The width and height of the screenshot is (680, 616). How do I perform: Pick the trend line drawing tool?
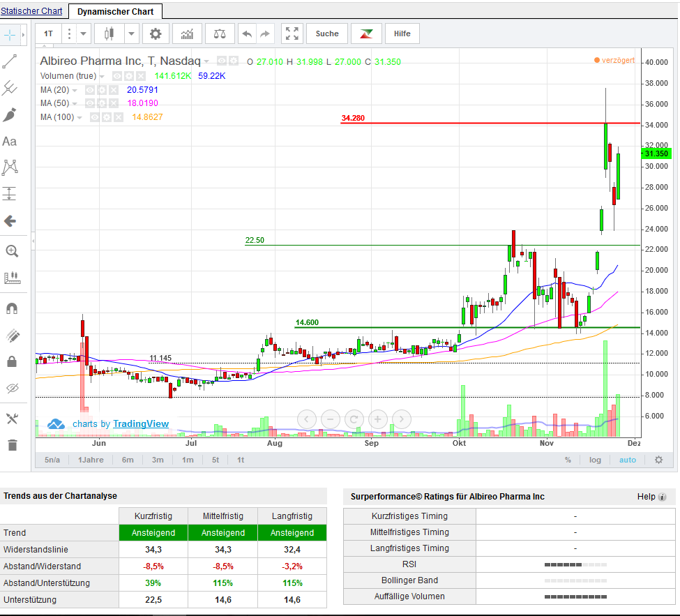(10, 61)
